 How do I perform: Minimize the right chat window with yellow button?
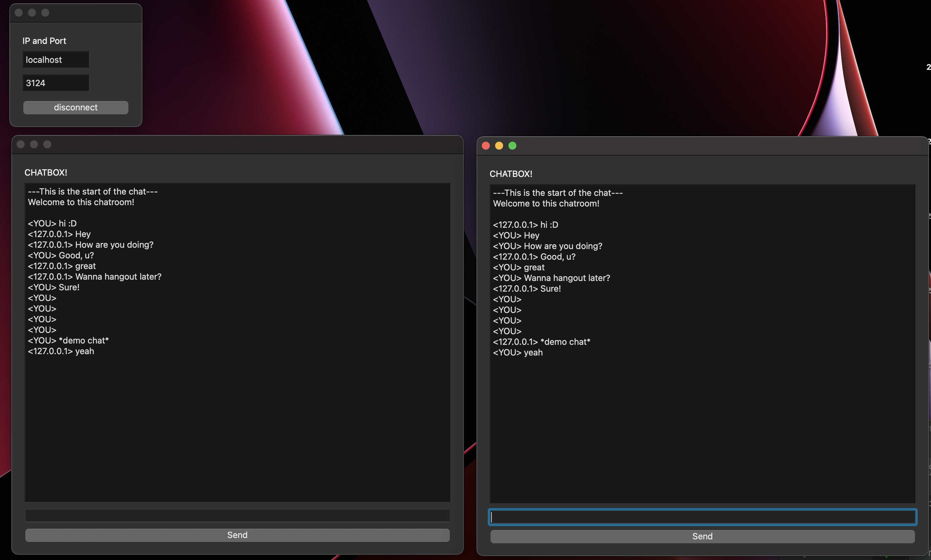pyautogui.click(x=499, y=146)
